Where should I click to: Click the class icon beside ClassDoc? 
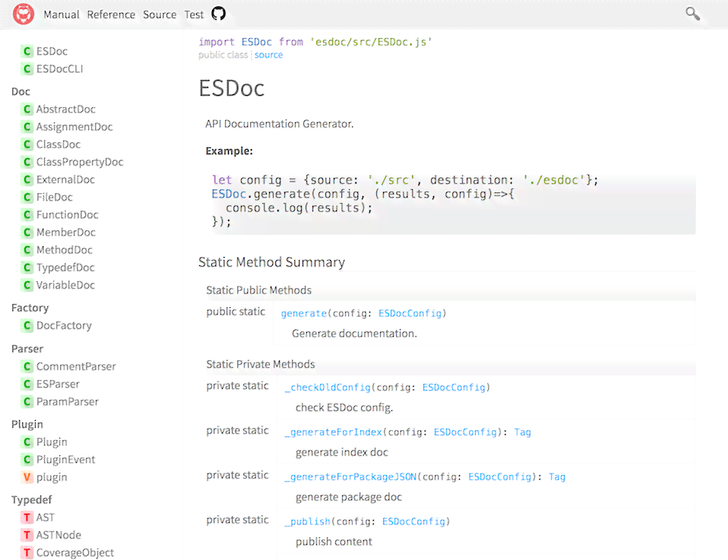click(x=27, y=144)
